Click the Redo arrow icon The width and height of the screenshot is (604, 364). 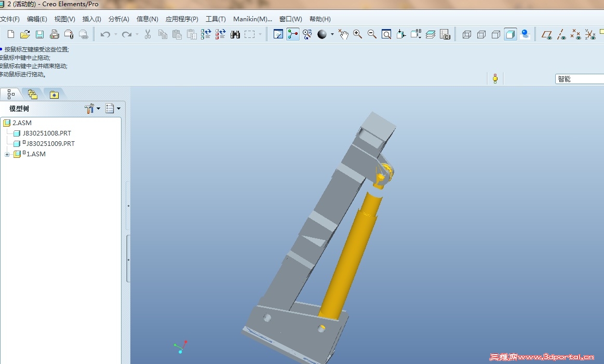point(126,34)
